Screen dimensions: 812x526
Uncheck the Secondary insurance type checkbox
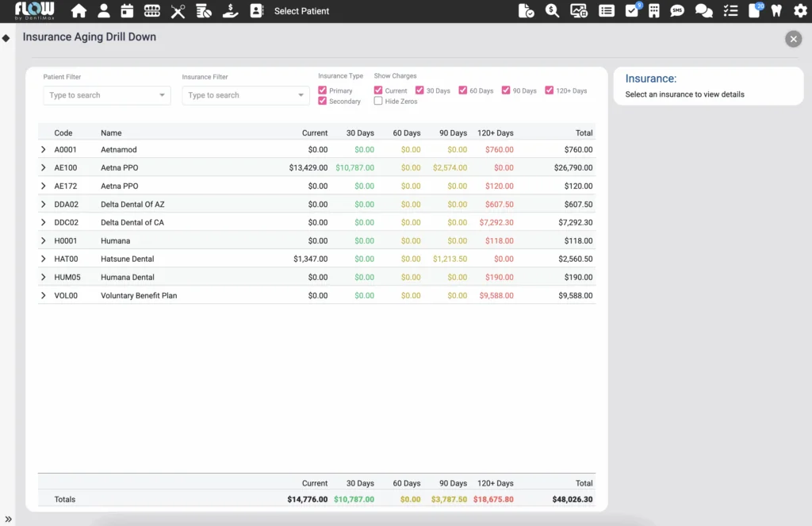[x=323, y=102]
